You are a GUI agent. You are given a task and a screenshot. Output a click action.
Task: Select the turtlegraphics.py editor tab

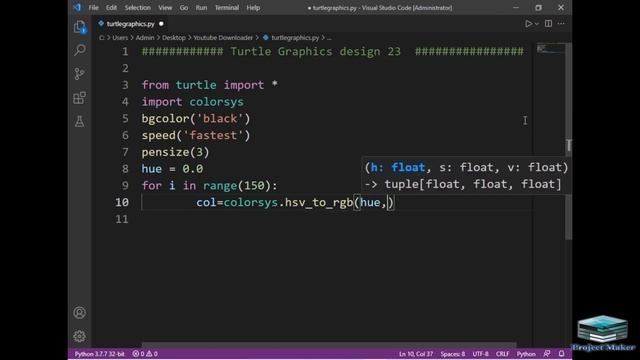click(x=131, y=24)
